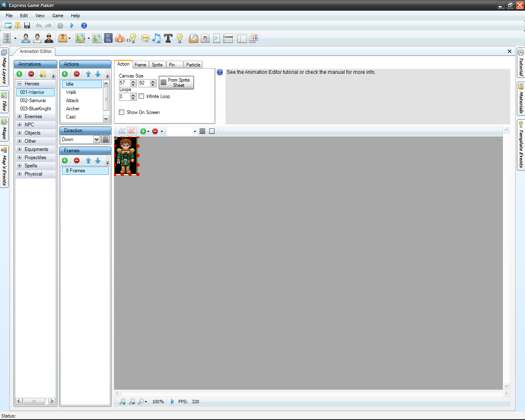Open the Tutorial side panel
525x420 pixels.
[521, 62]
